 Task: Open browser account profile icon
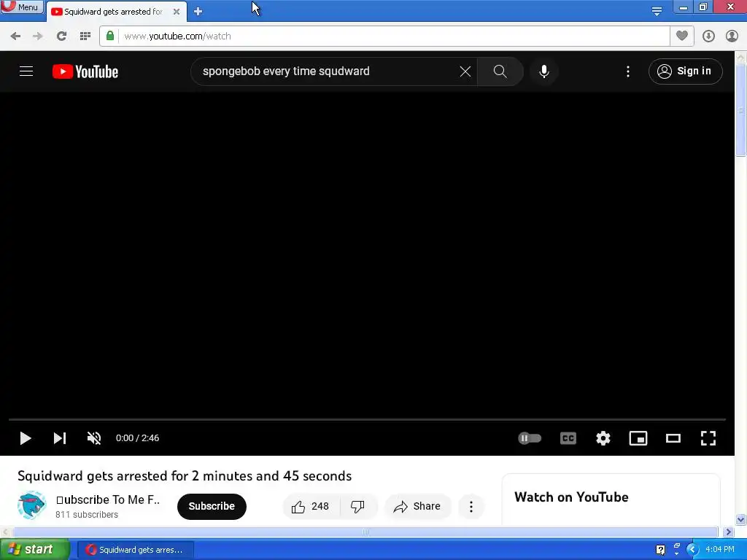point(732,36)
